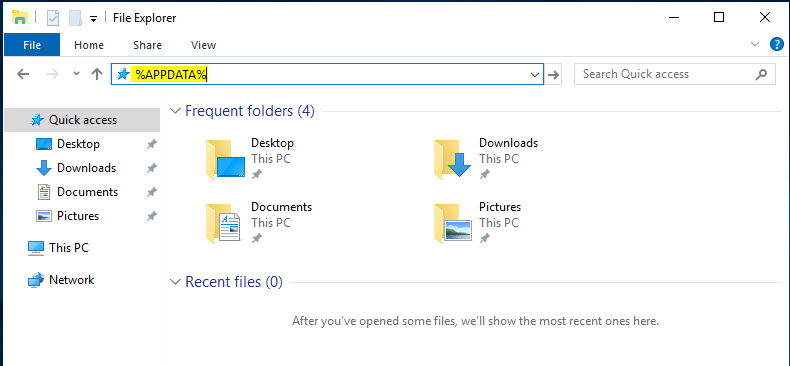Image resolution: width=790 pixels, height=366 pixels.
Task: Open the Downloads folder in Frequent folders
Action: (486, 159)
